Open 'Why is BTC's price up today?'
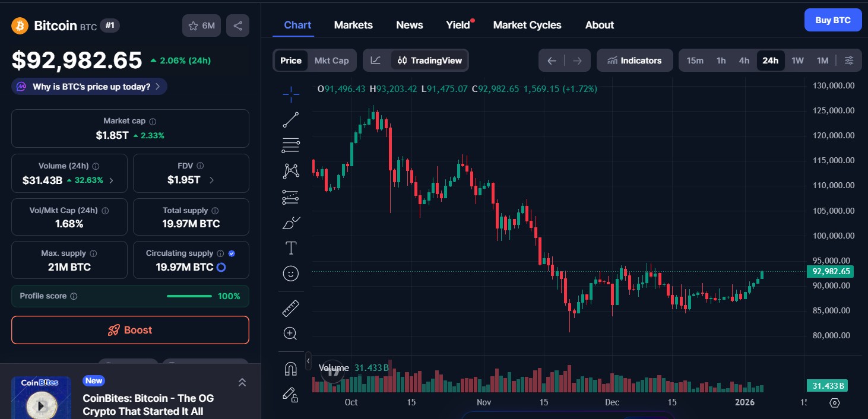 [89, 86]
